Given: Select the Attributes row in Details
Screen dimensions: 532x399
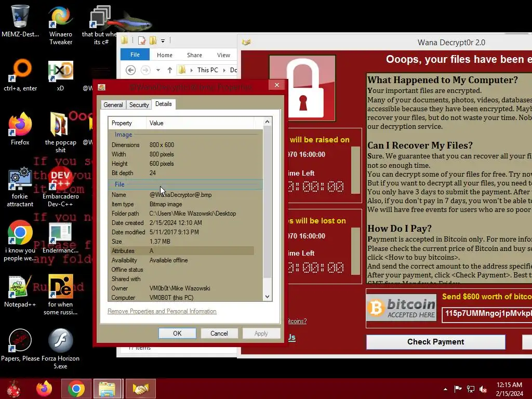Looking at the screenshot, I should [182, 251].
